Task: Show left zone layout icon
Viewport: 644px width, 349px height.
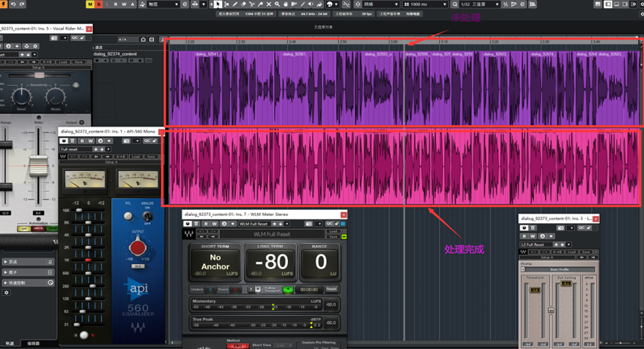Action: click(x=608, y=4)
